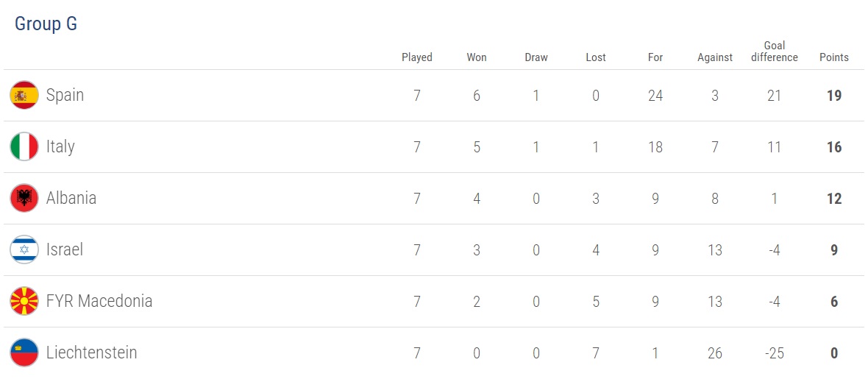Click the Group G heading
The image size is (868, 379).
(46, 24)
